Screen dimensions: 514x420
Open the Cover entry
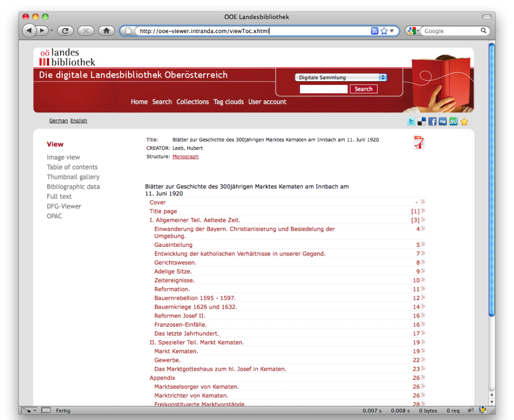pyautogui.click(x=158, y=202)
